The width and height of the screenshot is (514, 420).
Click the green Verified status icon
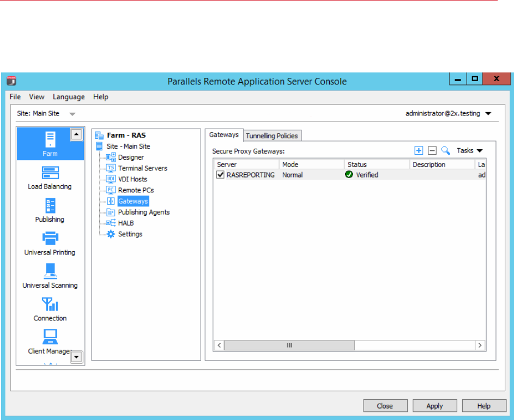tap(349, 175)
